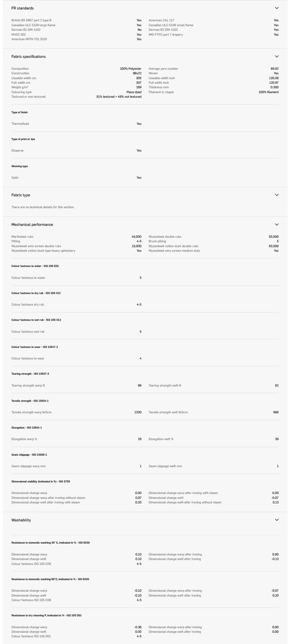Toggle the Fabric type section chevron
This screenshot has width=289, height=644.
[x=277, y=195]
